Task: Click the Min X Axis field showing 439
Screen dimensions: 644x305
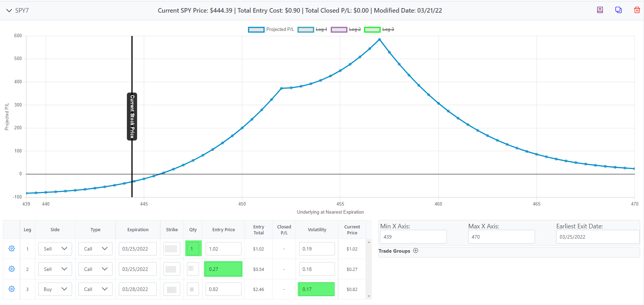Action: [x=413, y=237]
